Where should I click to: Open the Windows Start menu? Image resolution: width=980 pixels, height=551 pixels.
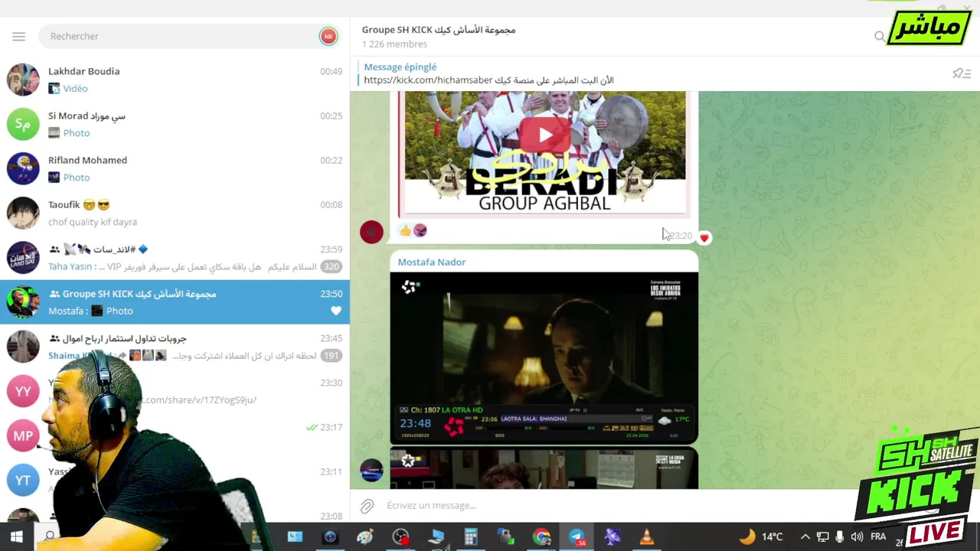(x=16, y=536)
